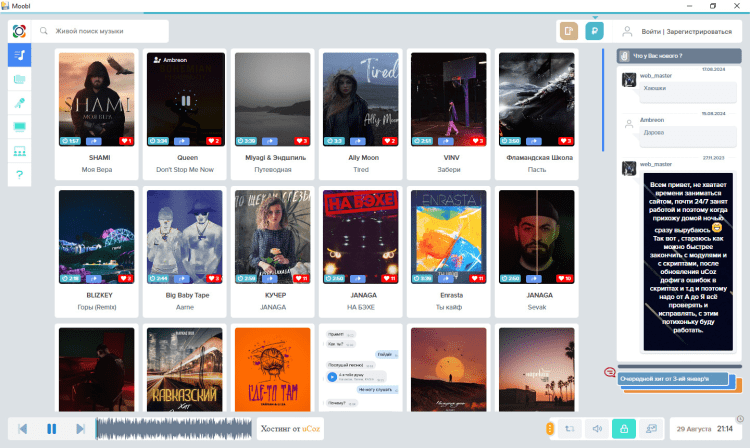Screen dimensions: 750x448
Task: Click web_master avatar on top post
Action: (x=629, y=79)
